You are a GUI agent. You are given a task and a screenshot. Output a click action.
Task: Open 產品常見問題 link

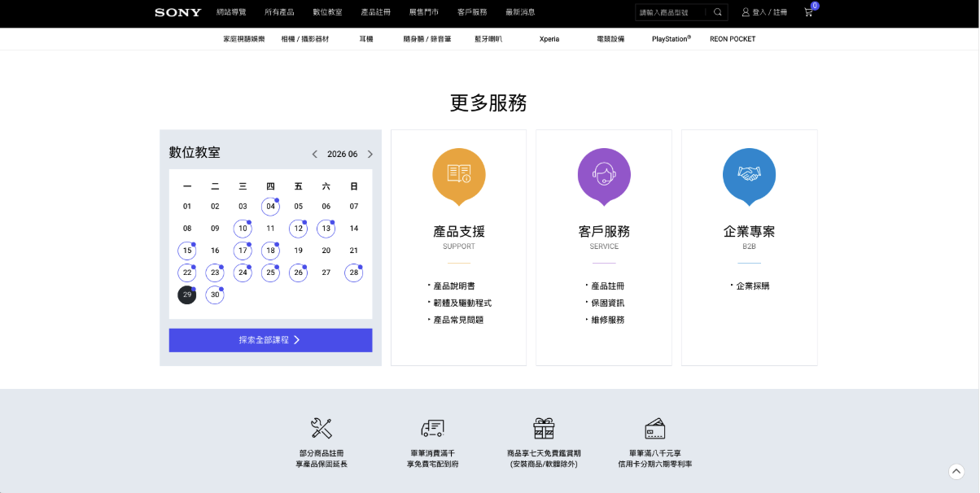[x=458, y=321]
